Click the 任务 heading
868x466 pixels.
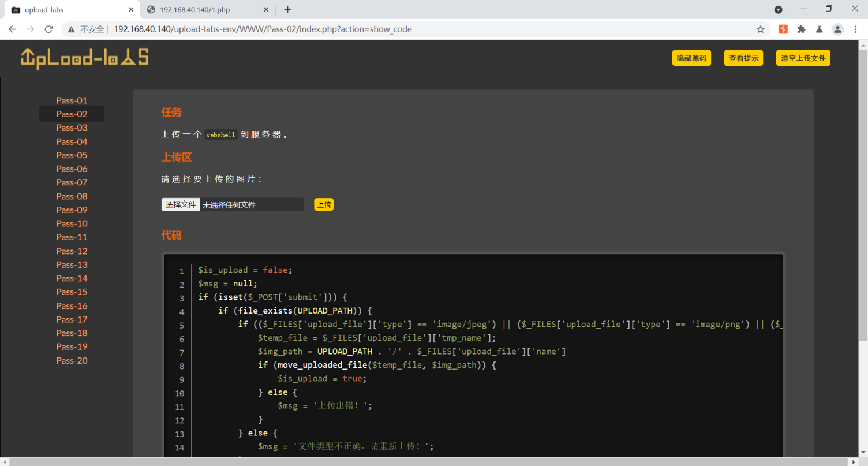171,112
